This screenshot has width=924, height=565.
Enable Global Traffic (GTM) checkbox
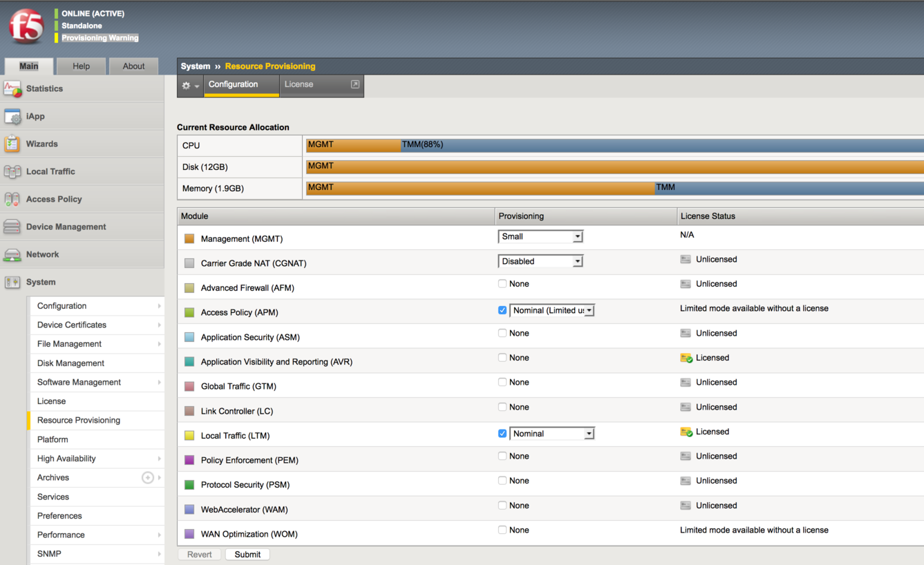point(502,382)
